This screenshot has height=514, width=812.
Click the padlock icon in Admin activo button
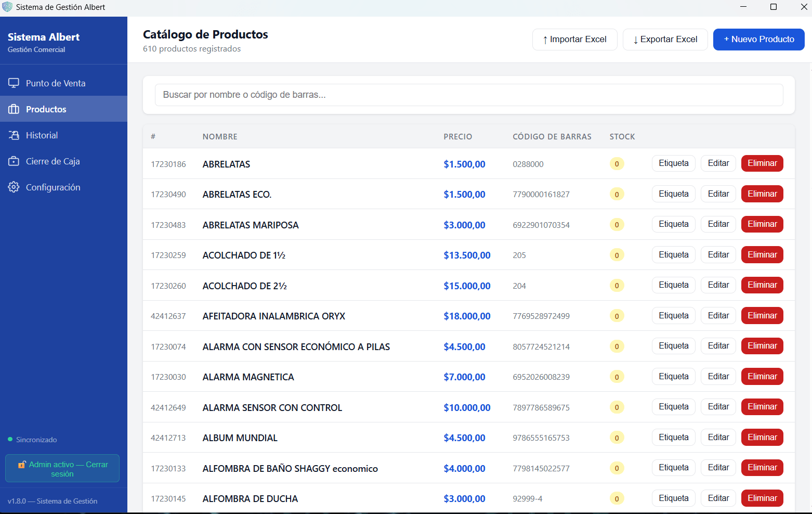pos(22,464)
